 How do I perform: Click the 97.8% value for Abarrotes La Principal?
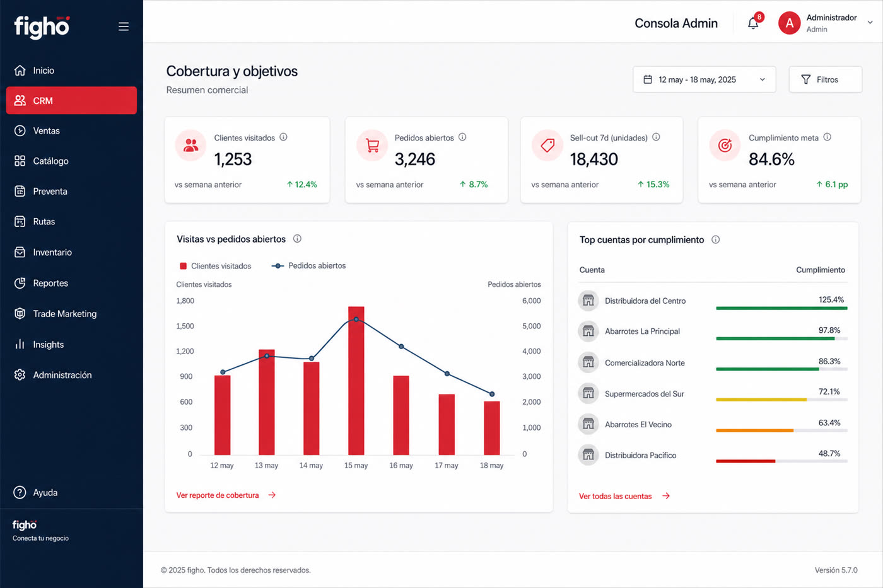829,330
